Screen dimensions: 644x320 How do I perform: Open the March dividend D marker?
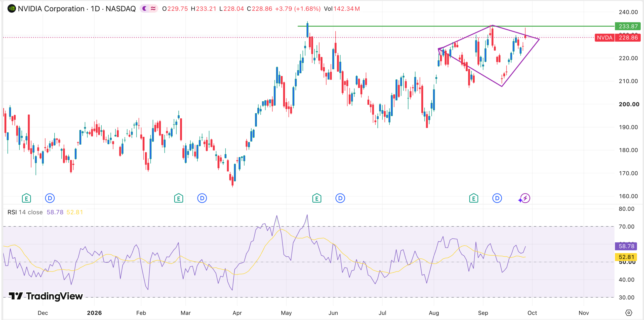coord(202,198)
